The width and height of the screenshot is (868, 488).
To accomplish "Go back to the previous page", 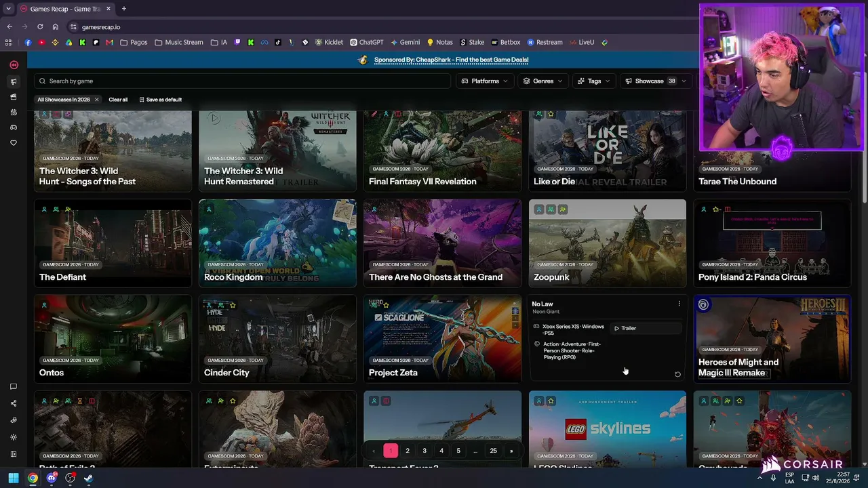I will pos(9,27).
